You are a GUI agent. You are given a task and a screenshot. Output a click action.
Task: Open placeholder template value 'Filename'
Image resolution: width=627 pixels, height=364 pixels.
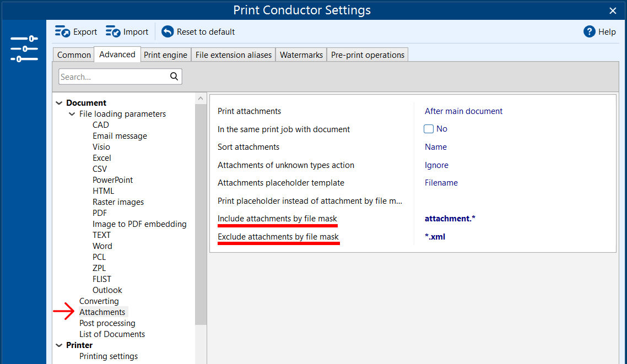(x=441, y=183)
